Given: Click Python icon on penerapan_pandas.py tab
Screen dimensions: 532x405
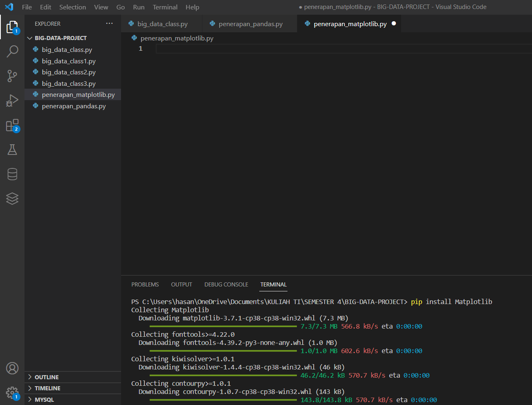Looking at the screenshot, I should [x=212, y=24].
